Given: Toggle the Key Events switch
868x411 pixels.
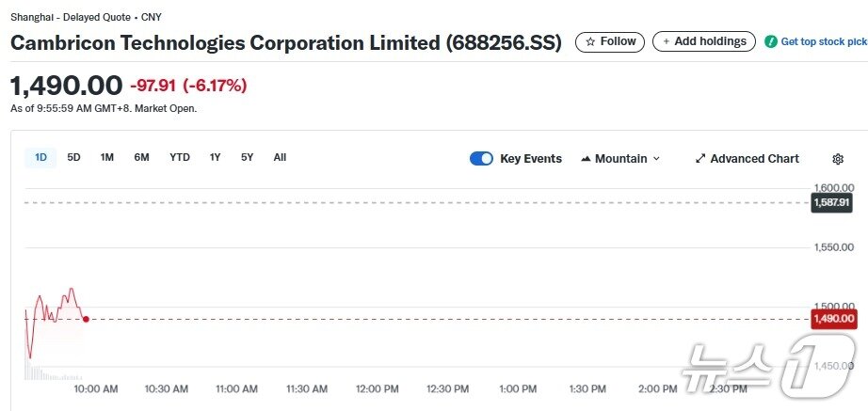Looking at the screenshot, I should pos(481,159).
